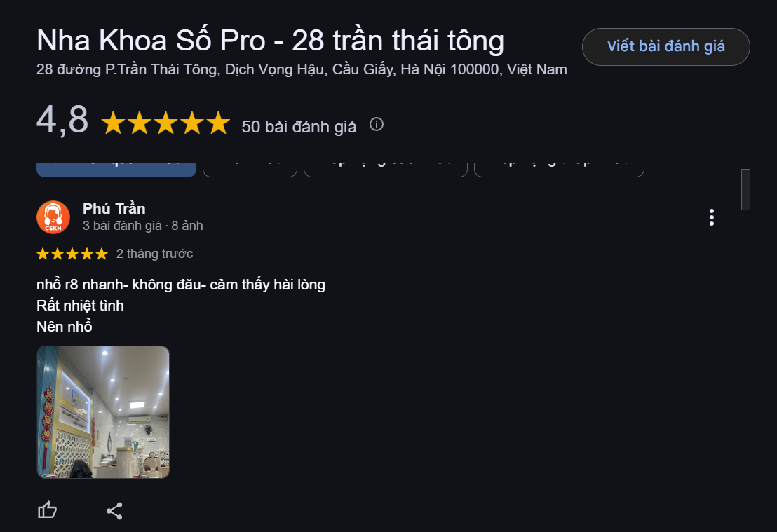Click the 50 bài đánh giá count
Image resolution: width=777 pixels, height=532 pixels.
tap(299, 127)
